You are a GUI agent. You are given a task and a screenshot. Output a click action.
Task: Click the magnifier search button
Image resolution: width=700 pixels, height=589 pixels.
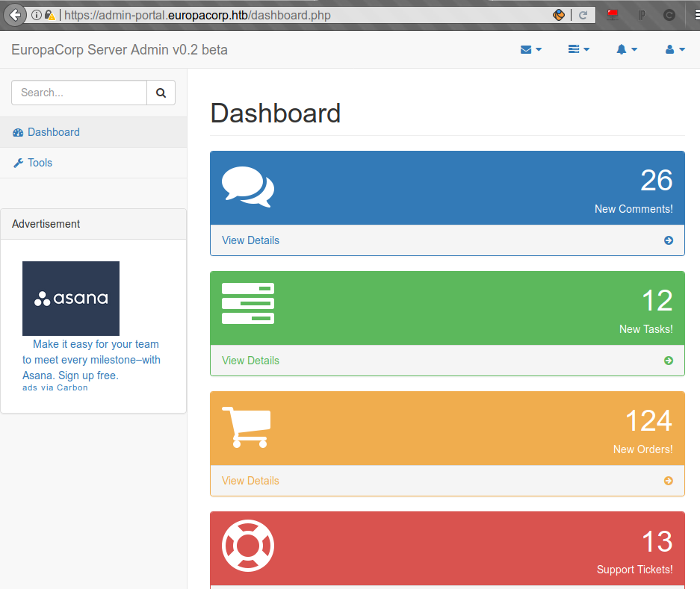coord(161,93)
